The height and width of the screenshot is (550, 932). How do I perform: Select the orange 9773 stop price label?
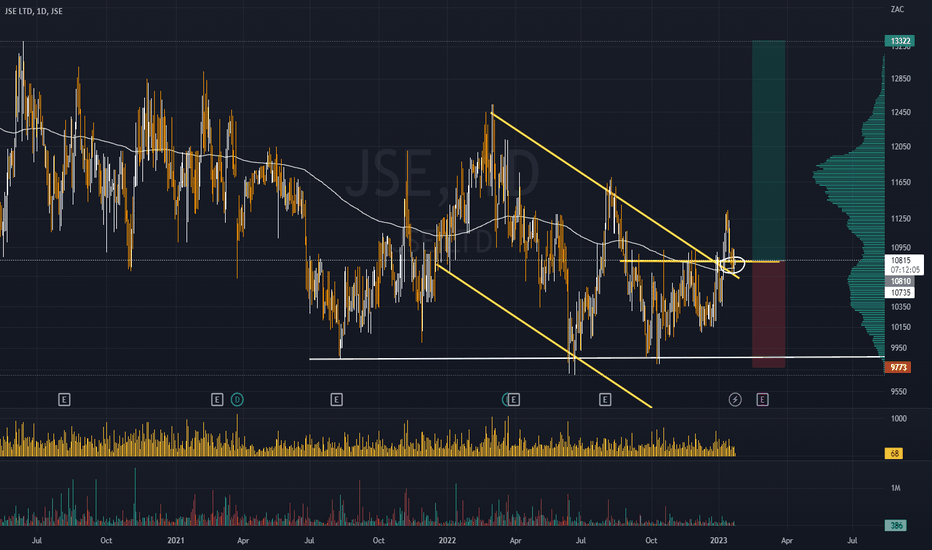[x=898, y=367]
